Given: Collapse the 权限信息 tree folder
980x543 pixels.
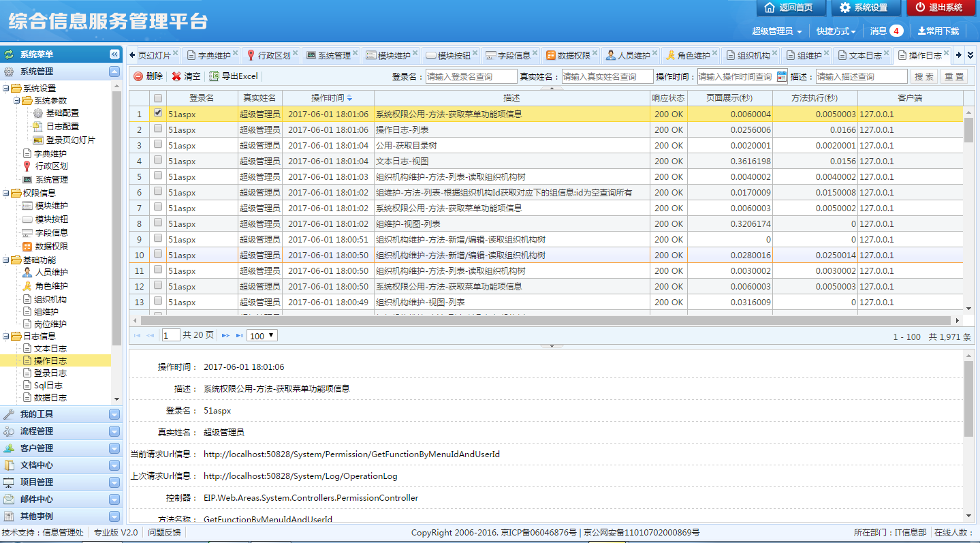Looking at the screenshot, I should pos(6,193).
